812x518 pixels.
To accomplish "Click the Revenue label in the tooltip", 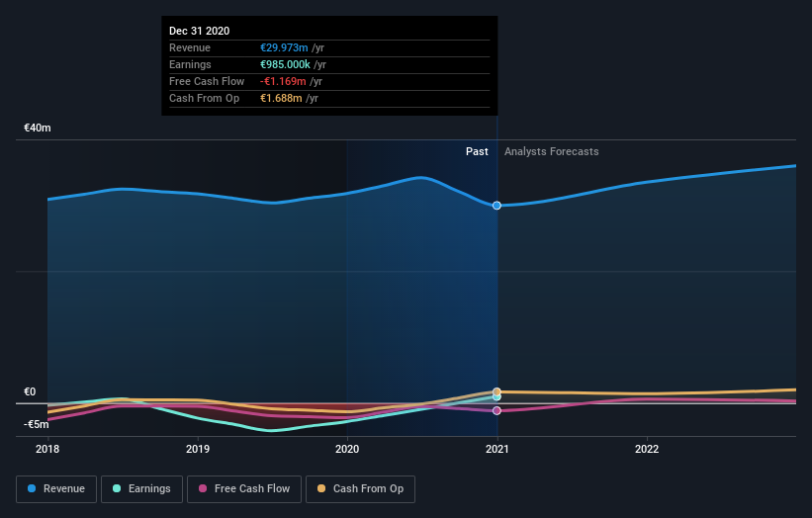I will pyautogui.click(x=190, y=47).
